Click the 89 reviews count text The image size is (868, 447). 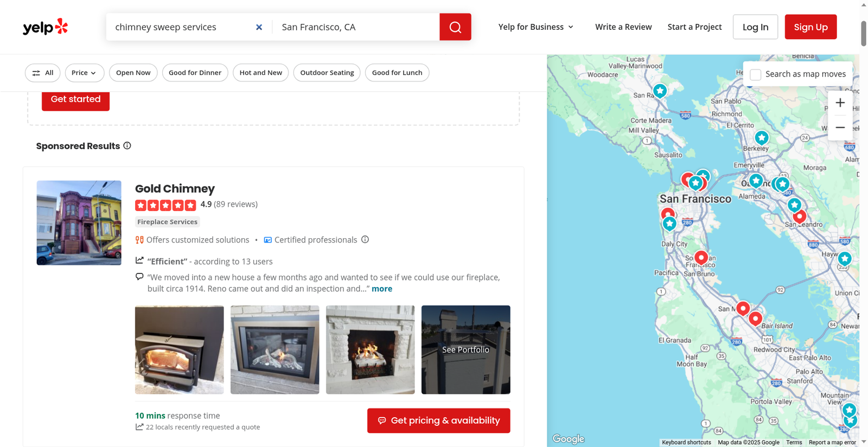point(235,204)
